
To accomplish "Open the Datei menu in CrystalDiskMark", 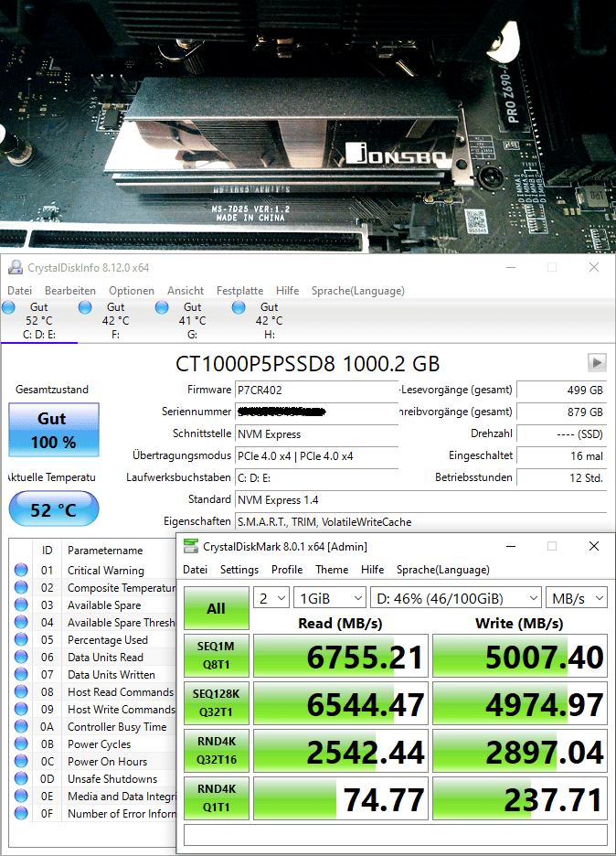I will [196, 570].
